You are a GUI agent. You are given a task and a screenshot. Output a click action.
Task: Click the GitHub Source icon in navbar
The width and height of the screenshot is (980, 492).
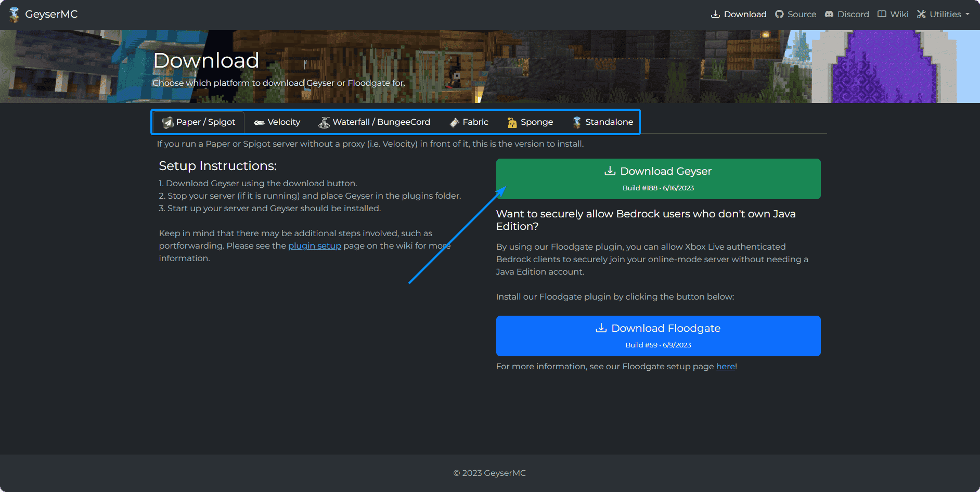[779, 15]
